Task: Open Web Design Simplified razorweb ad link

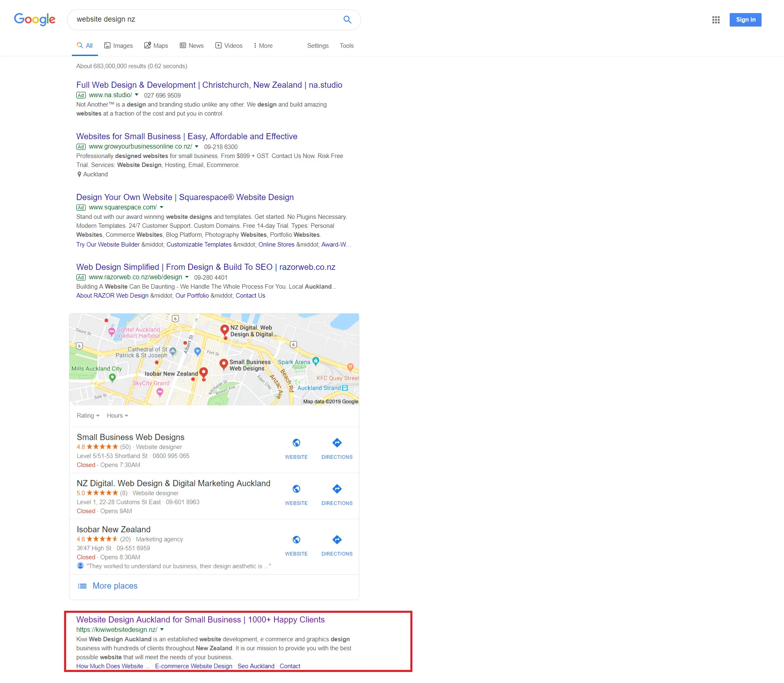Action: point(206,267)
